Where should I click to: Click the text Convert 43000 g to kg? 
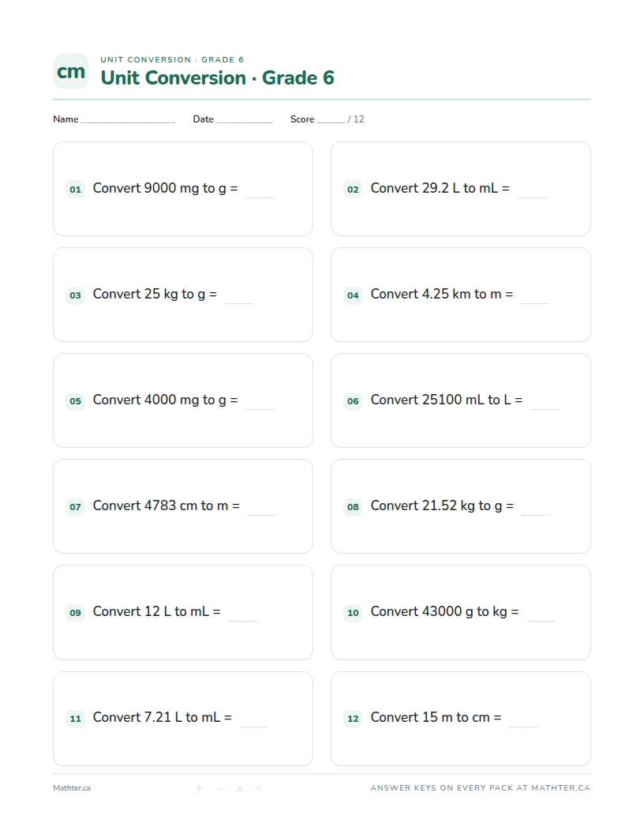pos(439,611)
